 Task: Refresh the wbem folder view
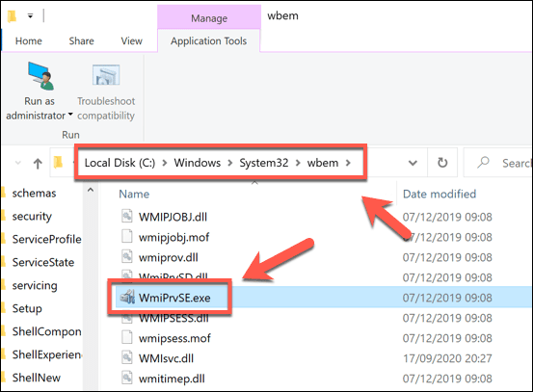click(442, 163)
